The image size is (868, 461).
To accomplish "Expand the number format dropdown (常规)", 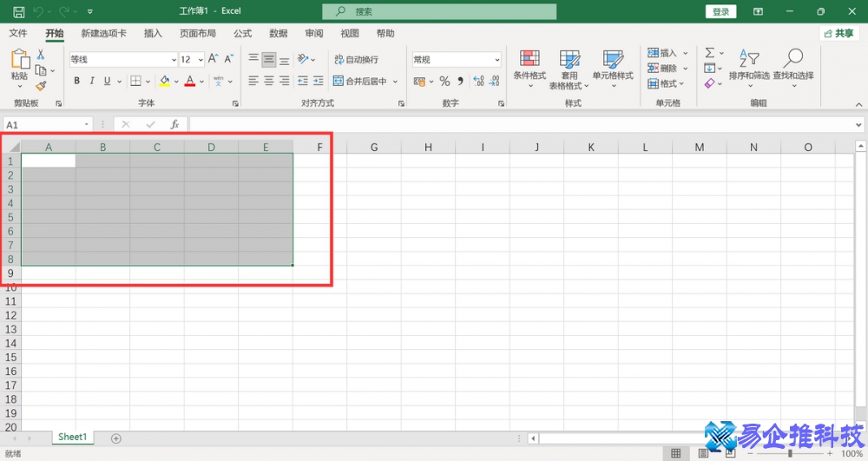I will tap(496, 60).
